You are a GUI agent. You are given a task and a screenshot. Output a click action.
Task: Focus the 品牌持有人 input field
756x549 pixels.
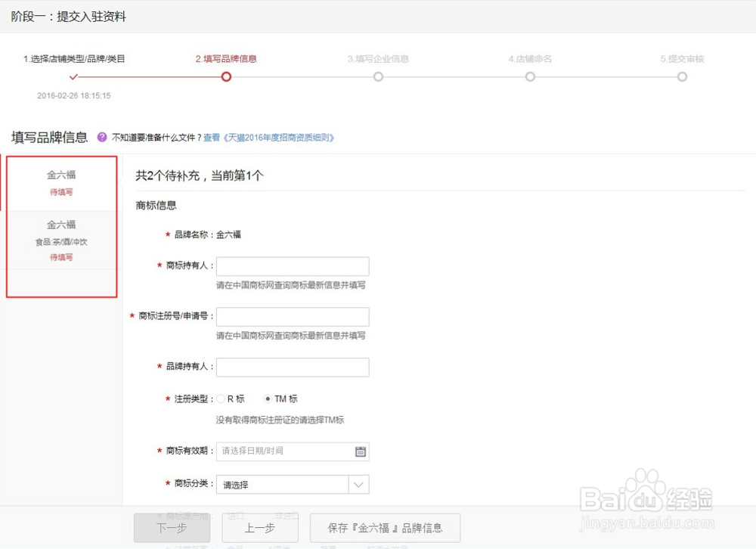coord(293,367)
